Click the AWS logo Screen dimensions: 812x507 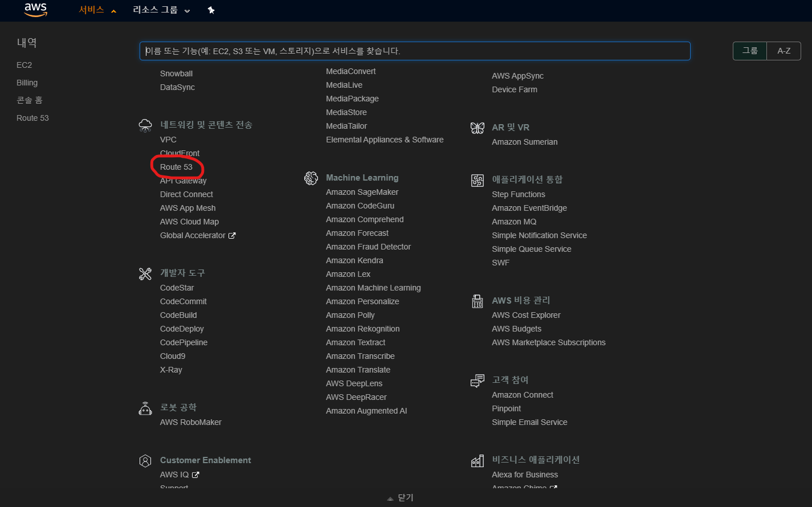click(35, 10)
